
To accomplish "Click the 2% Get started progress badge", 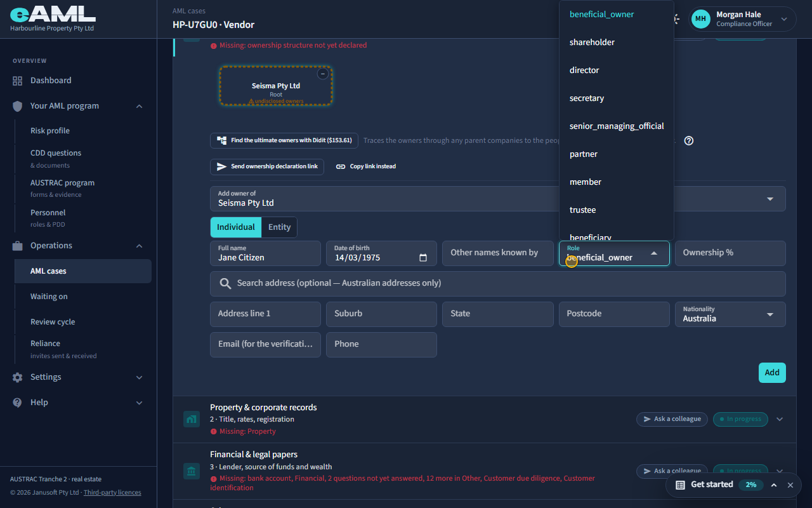I will coord(750,485).
